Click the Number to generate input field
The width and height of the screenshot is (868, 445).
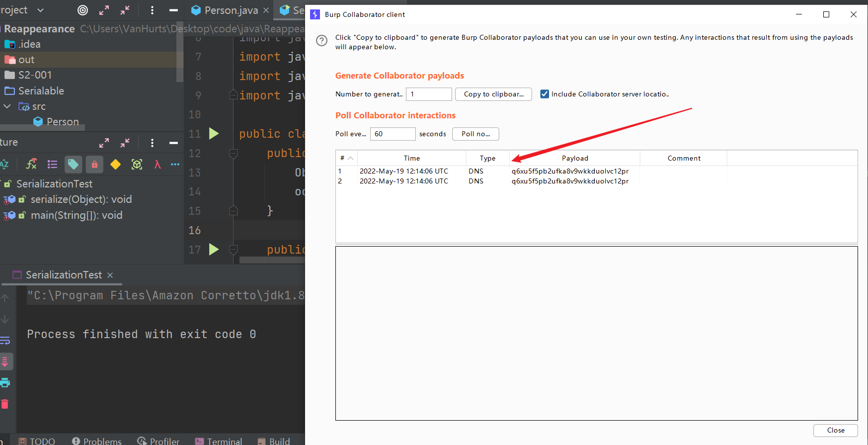point(429,94)
